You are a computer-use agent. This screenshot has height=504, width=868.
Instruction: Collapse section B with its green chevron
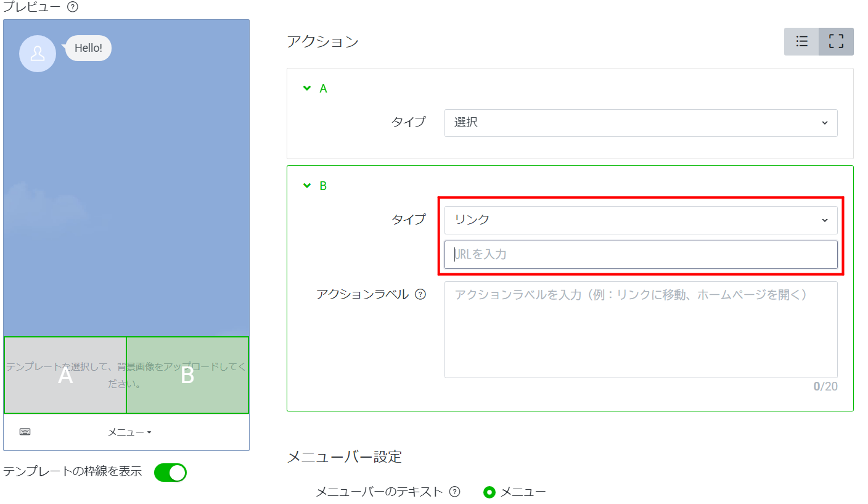point(307,185)
